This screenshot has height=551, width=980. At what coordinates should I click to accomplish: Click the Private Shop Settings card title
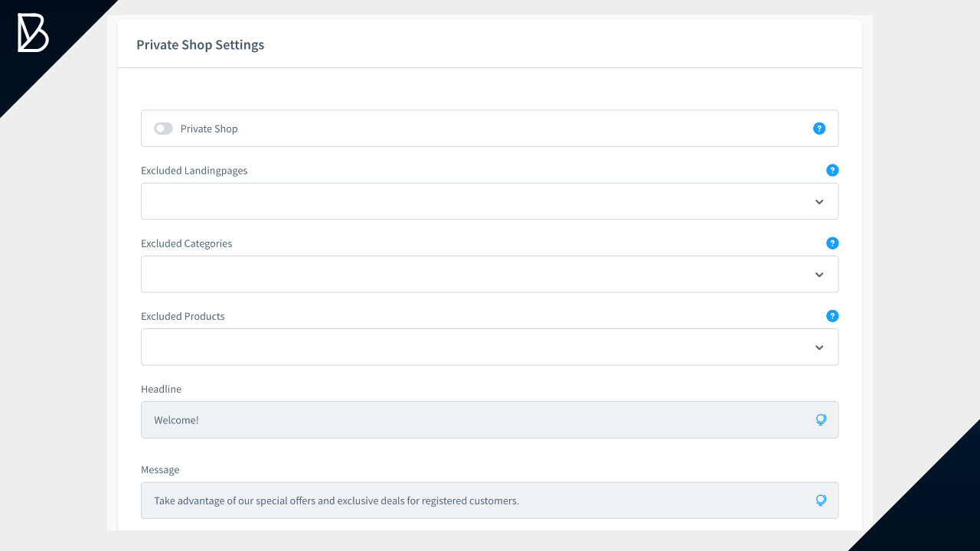(200, 45)
